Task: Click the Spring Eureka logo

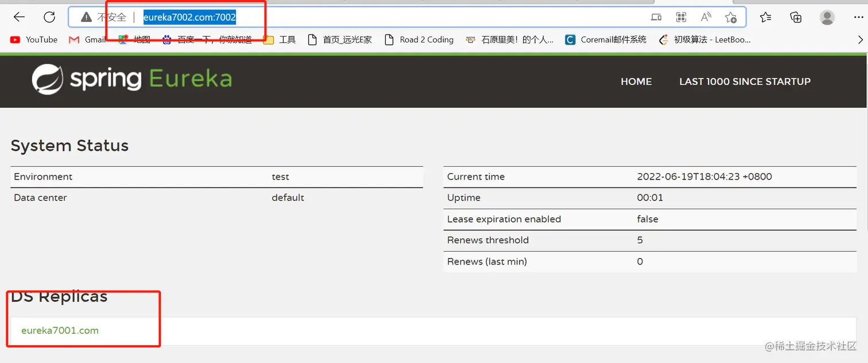Action: click(x=132, y=80)
